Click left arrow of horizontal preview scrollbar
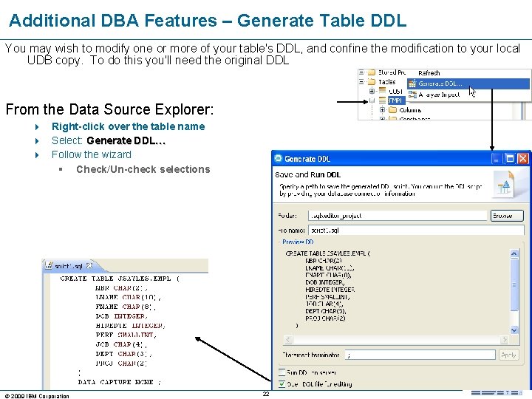The width and height of the screenshot is (532, 399). click(287, 340)
